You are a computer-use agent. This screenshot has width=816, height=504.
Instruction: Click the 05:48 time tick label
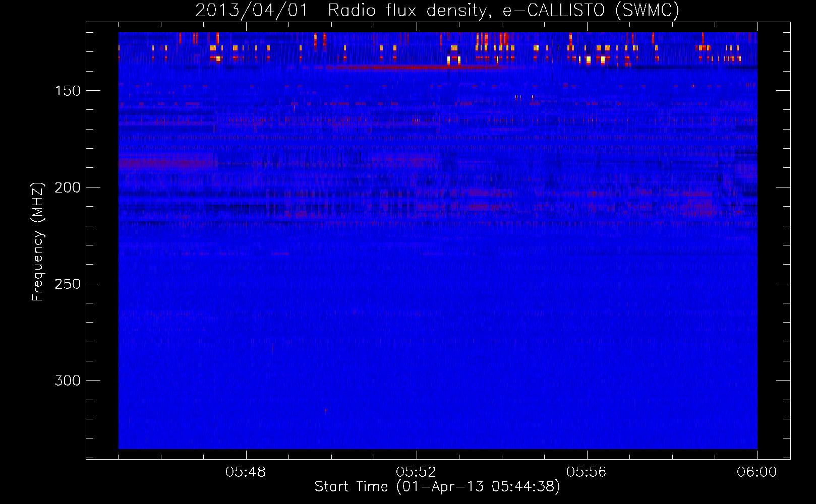coord(246,472)
